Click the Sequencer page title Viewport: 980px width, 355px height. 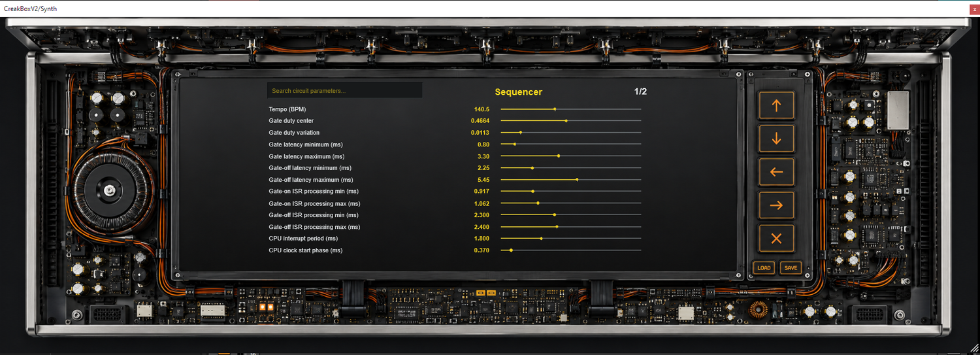click(x=519, y=92)
